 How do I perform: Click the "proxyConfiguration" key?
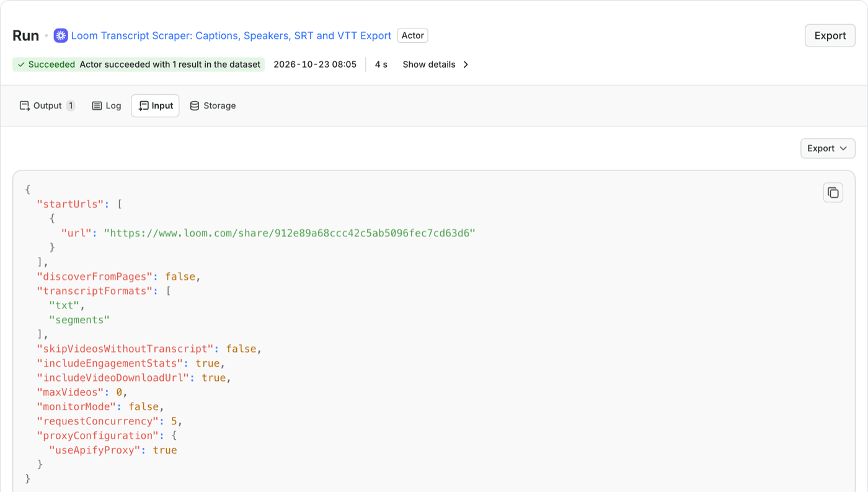pyautogui.click(x=98, y=436)
